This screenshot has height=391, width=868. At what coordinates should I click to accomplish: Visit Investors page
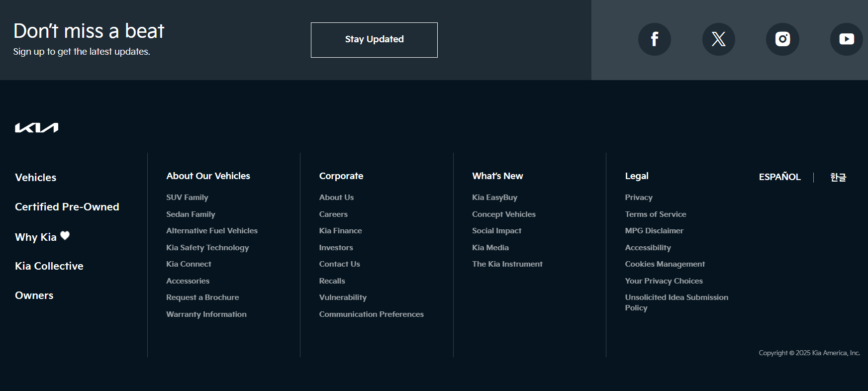(x=336, y=248)
